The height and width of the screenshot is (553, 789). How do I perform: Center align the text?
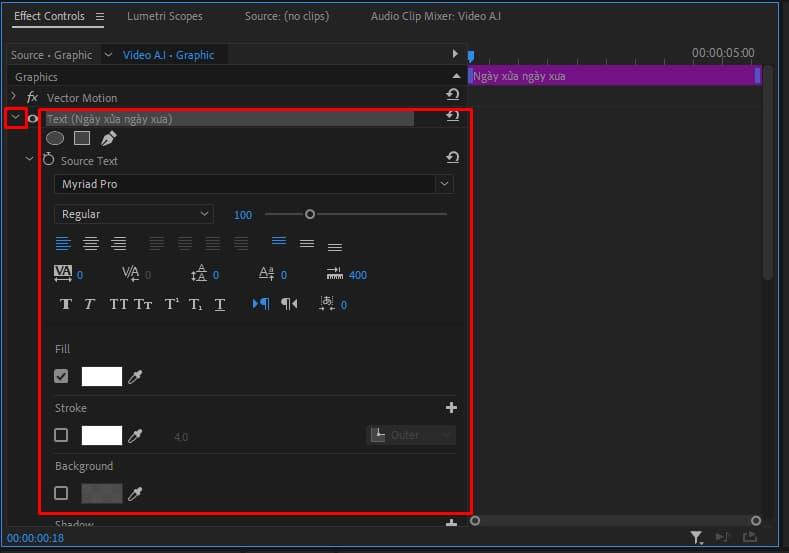coord(91,244)
